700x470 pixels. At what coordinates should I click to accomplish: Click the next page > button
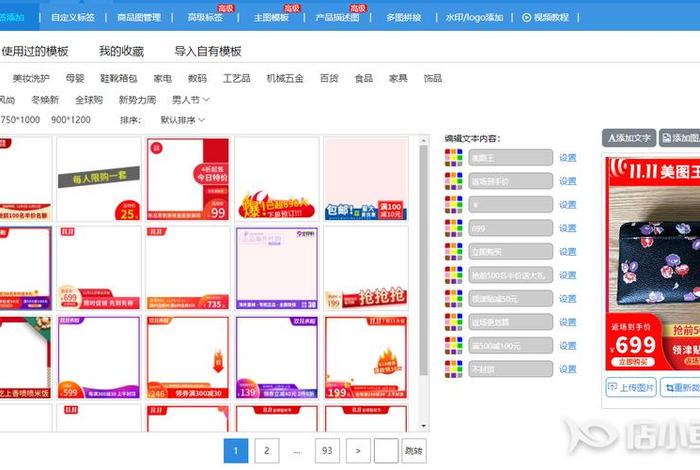pos(358,451)
